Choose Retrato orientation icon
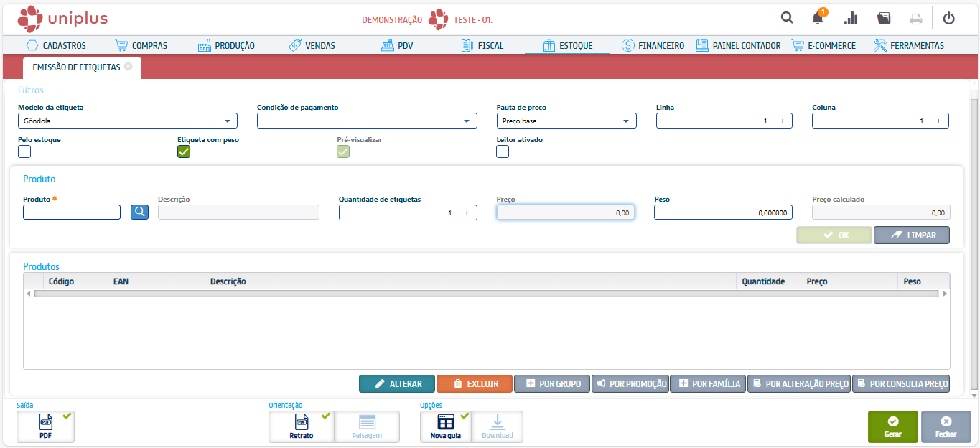 (x=301, y=426)
